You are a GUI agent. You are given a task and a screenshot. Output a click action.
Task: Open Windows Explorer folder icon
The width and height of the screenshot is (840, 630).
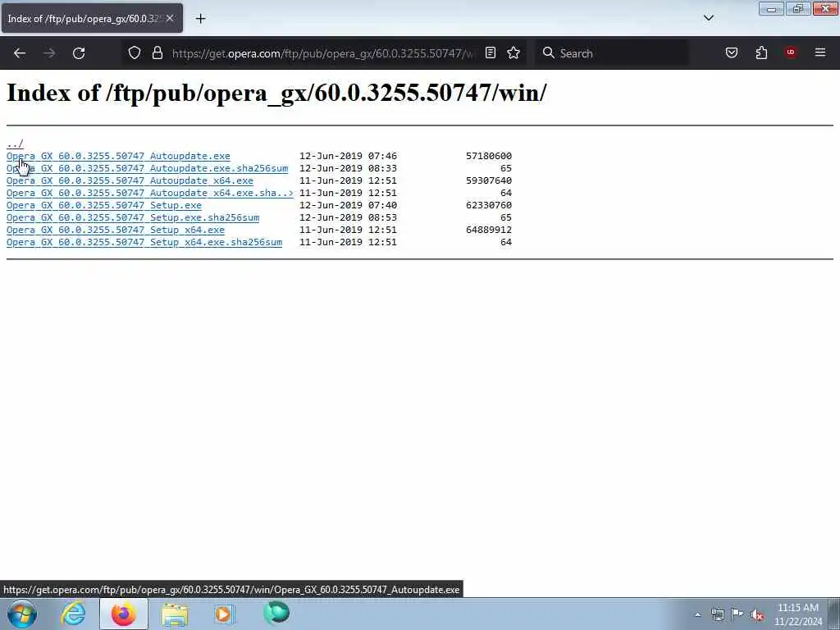(x=175, y=614)
